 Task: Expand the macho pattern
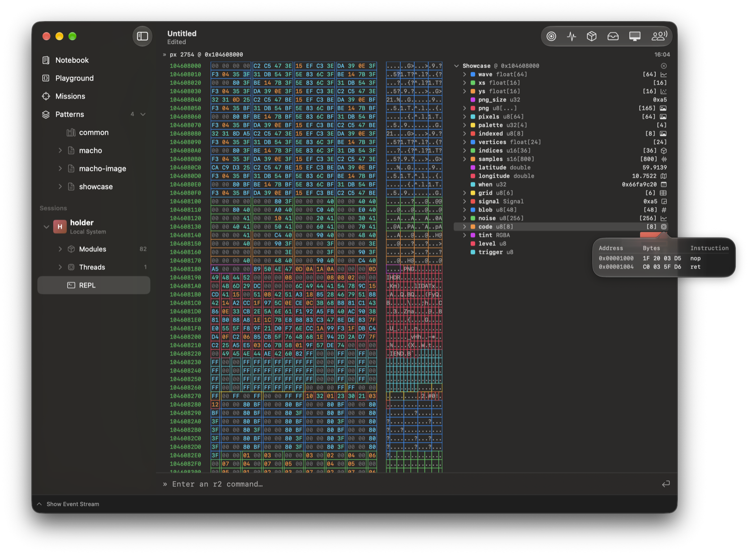tap(60, 150)
